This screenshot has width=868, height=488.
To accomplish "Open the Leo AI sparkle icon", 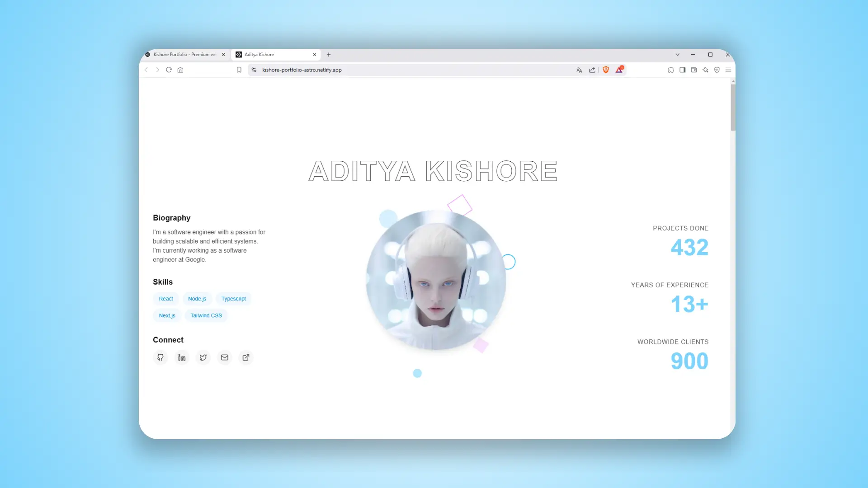I will pyautogui.click(x=705, y=70).
